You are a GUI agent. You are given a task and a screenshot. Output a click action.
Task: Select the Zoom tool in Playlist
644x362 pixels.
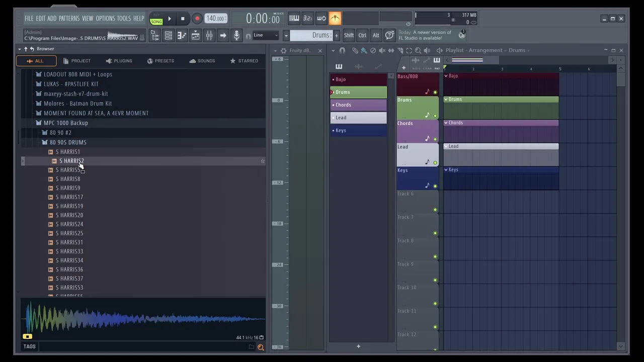tap(418, 50)
